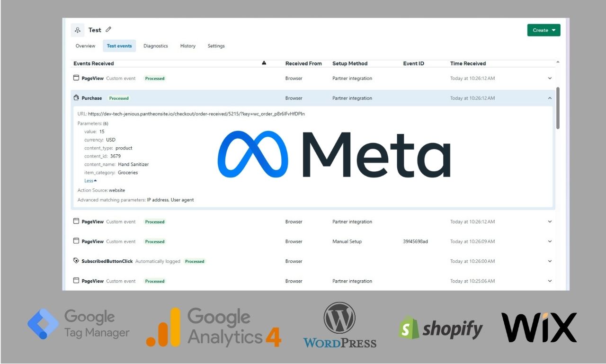Click the Manual Setup cell

coord(347,241)
